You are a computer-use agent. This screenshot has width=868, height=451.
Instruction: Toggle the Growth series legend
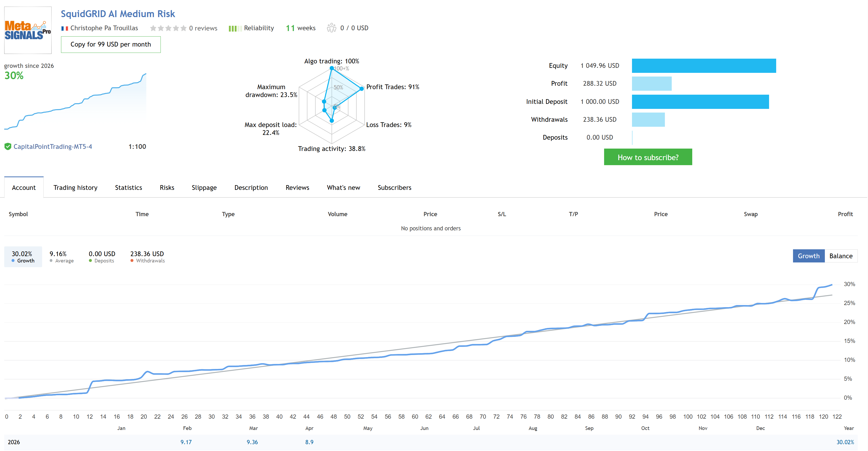tap(23, 257)
